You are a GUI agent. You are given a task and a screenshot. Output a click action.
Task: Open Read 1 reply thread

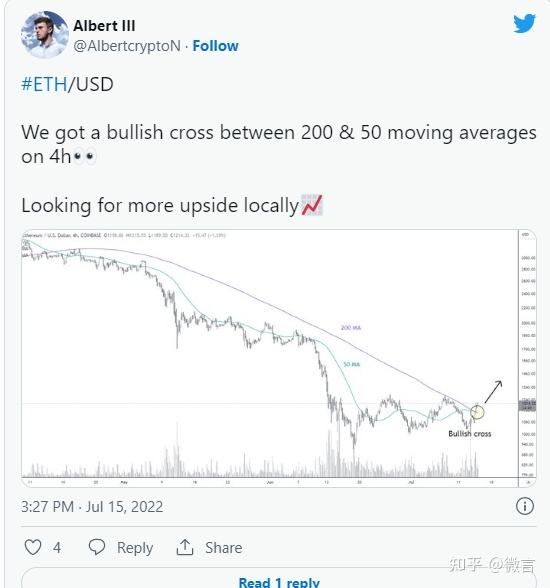(279, 582)
